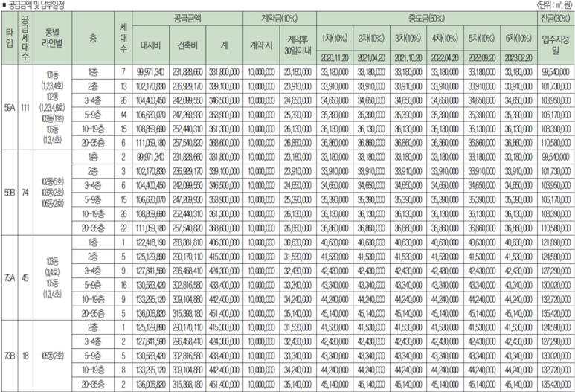The height and width of the screenshot is (392, 575).
Task: Click household count '8' in 73B 10~19층
Action: point(123,370)
